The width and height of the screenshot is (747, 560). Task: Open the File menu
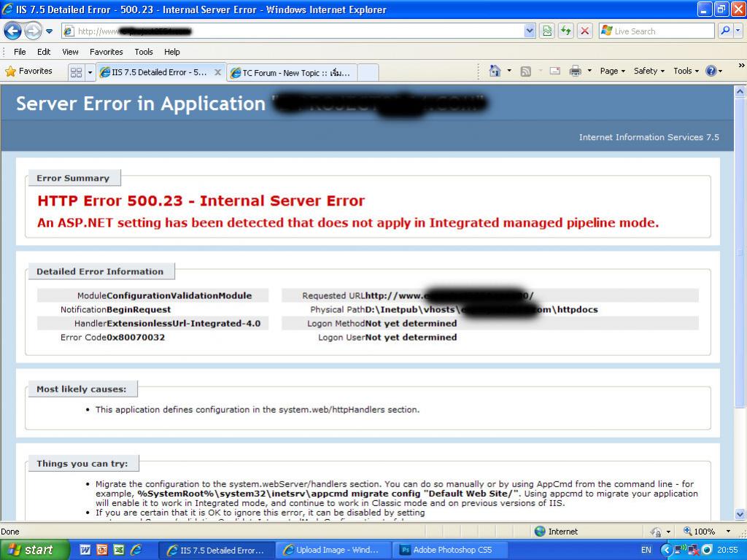point(20,52)
